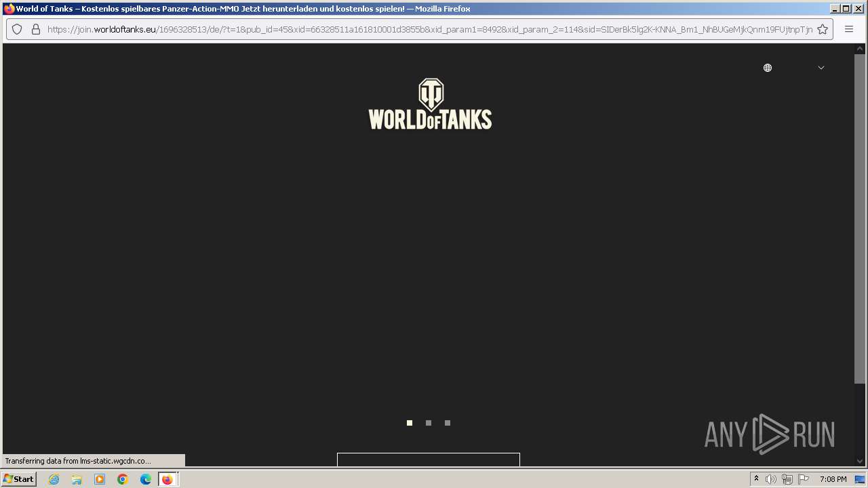Image resolution: width=868 pixels, height=488 pixels.
Task: Open the language globe icon
Action: tap(768, 68)
